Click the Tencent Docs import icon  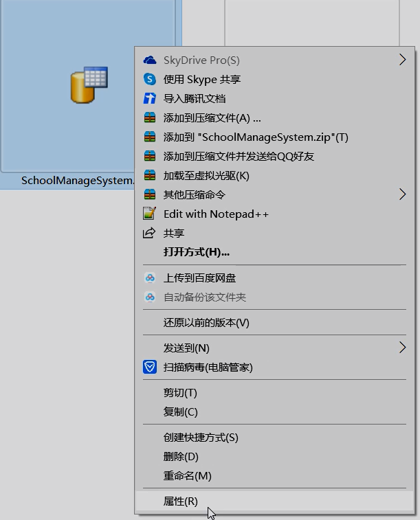pyautogui.click(x=150, y=98)
